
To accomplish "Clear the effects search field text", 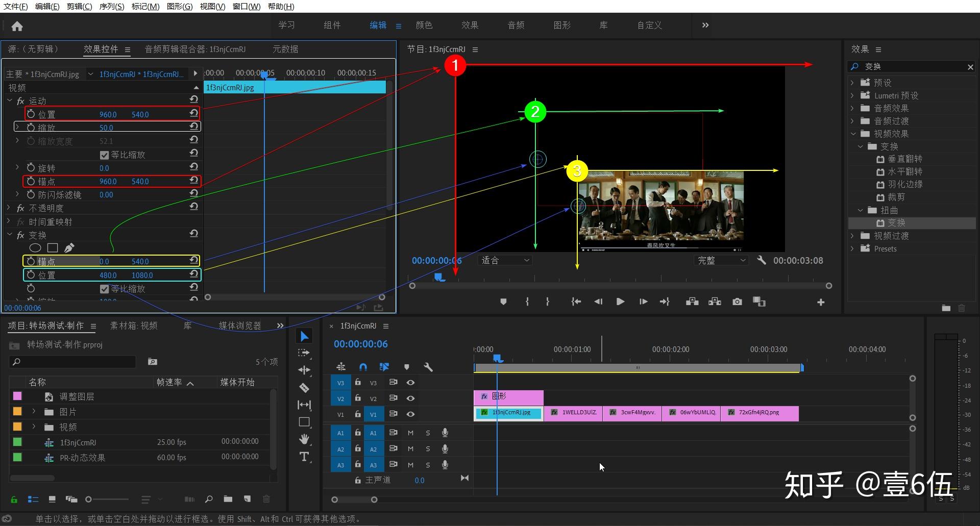I will (x=970, y=67).
